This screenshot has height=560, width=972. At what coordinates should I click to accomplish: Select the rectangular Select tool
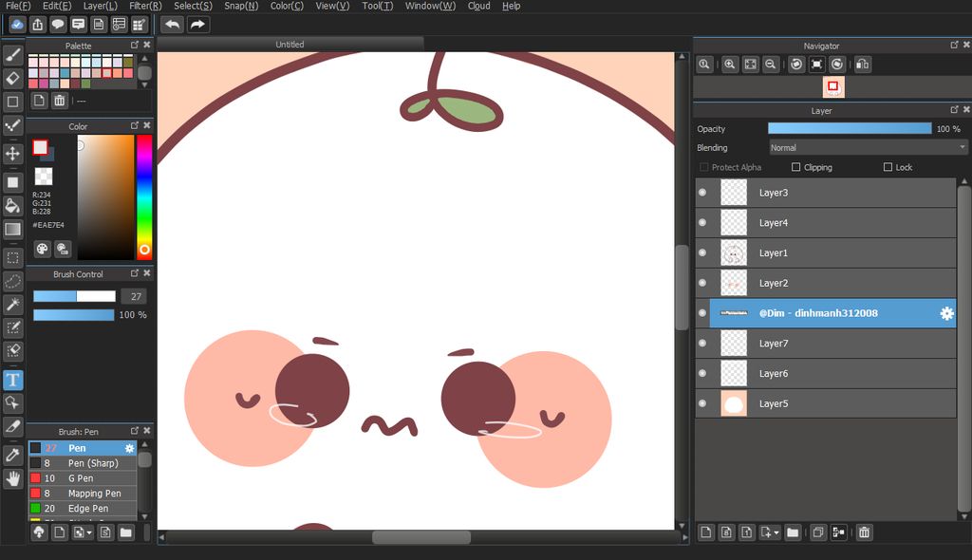pos(13,257)
